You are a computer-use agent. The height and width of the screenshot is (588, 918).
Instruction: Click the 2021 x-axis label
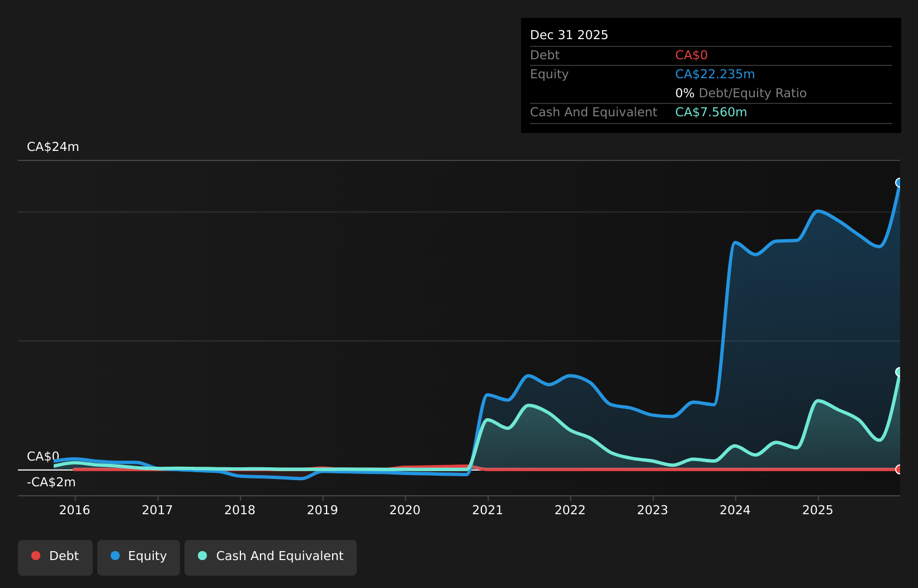[x=488, y=510]
